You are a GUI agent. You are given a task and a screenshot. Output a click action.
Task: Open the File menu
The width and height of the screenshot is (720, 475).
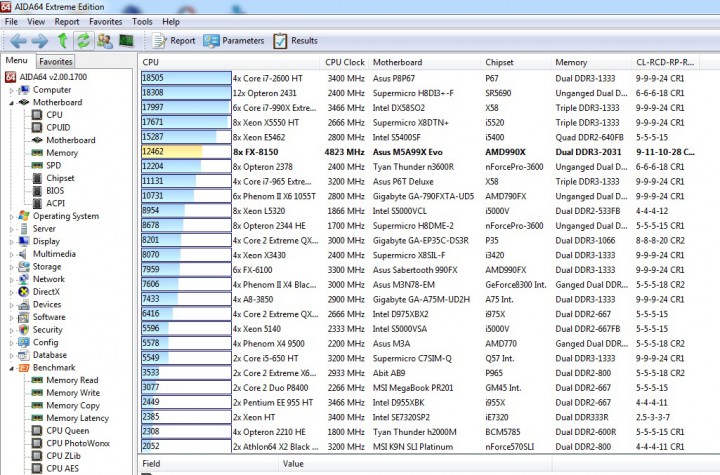coord(11,22)
